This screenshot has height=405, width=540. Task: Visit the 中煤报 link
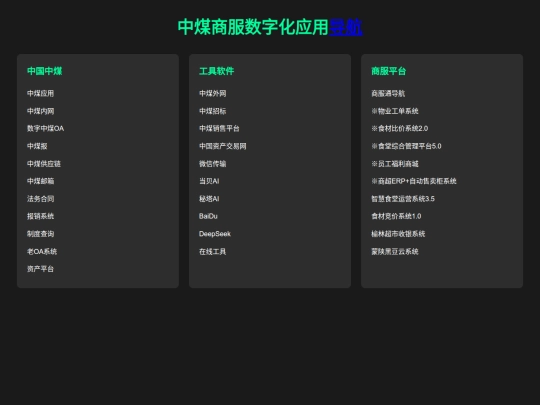[x=37, y=146]
